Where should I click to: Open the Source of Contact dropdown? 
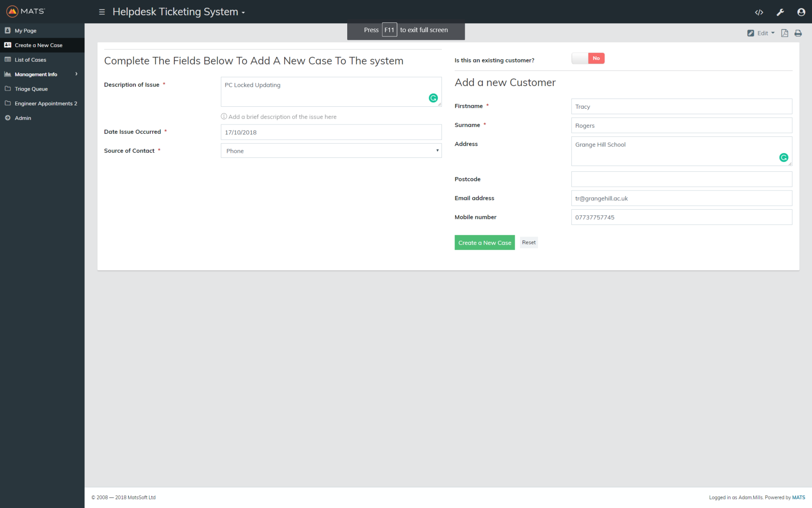pyautogui.click(x=331, y=151)
